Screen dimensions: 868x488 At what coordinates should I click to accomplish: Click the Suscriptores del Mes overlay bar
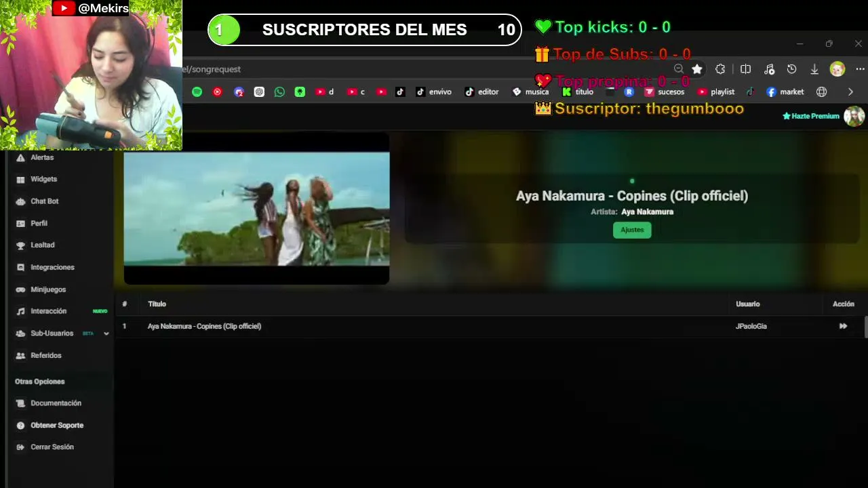coord(365,30)
